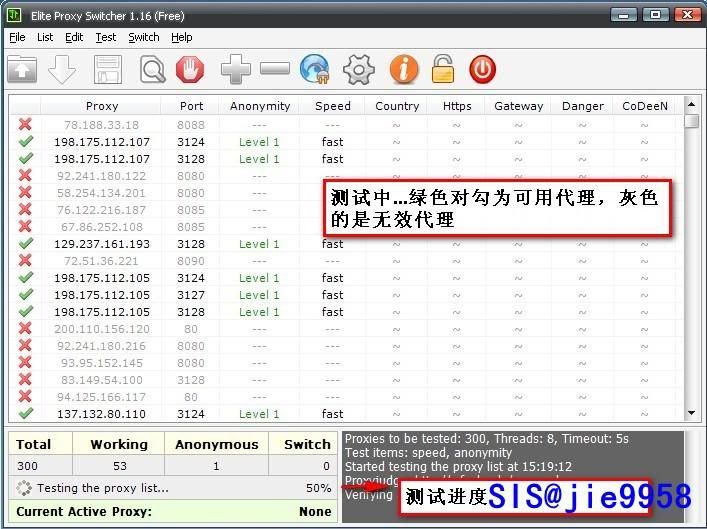Click the Anonymous count 1
Screen dimensions: 707x529
[216, 465]
